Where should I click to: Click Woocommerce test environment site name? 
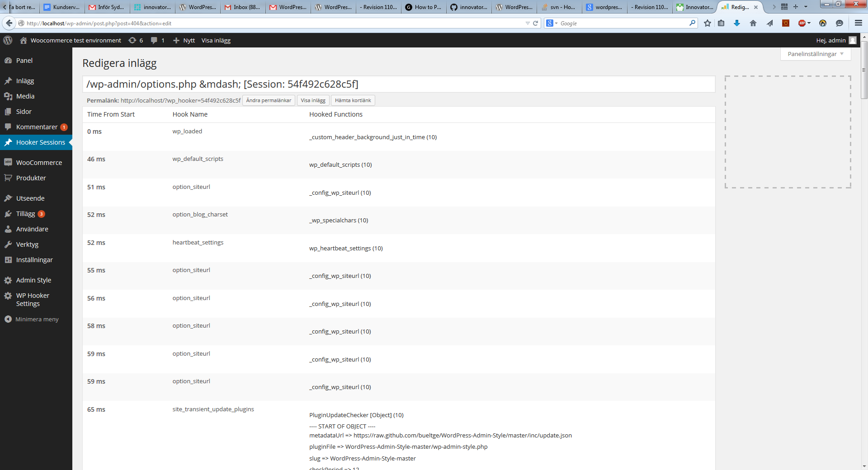(75, 40)
